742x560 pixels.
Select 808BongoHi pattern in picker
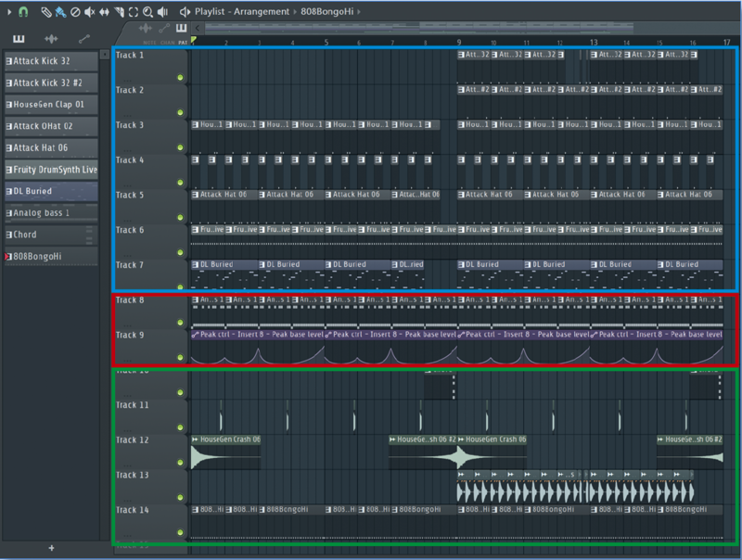51,257
